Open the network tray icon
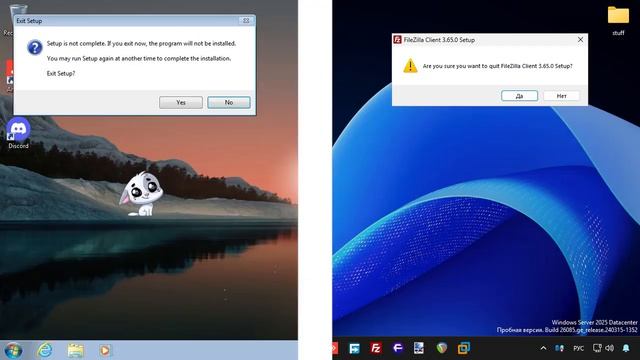640x360 pixels. [597, 348]
